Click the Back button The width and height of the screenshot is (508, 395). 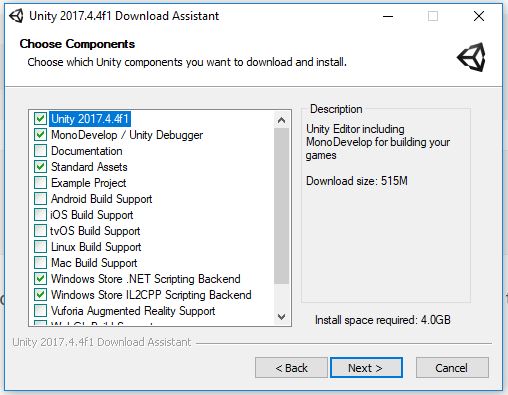pyautogui.click(x=291, y=368)
